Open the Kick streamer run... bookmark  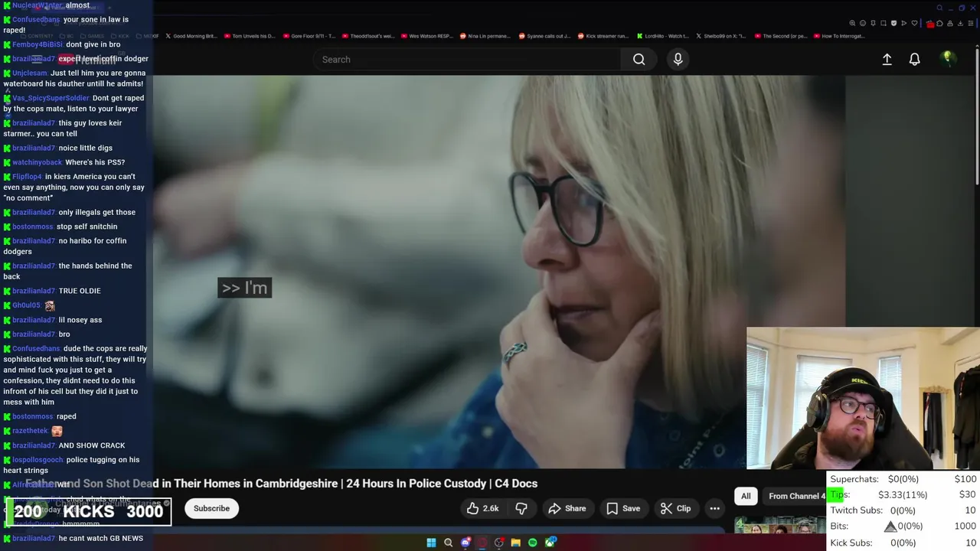(603, 36)
